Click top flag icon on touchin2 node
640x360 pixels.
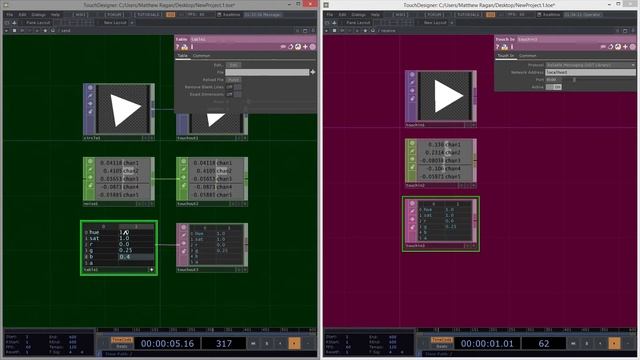coord(412,143)
